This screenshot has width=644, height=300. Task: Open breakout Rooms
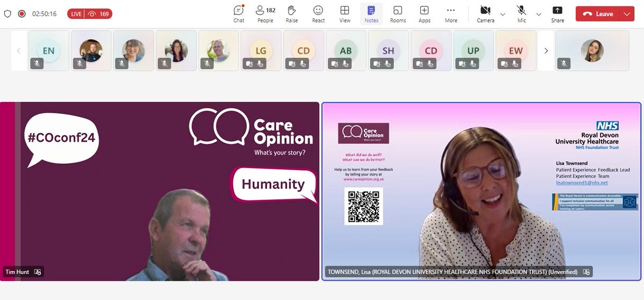[x=398, y=14]
